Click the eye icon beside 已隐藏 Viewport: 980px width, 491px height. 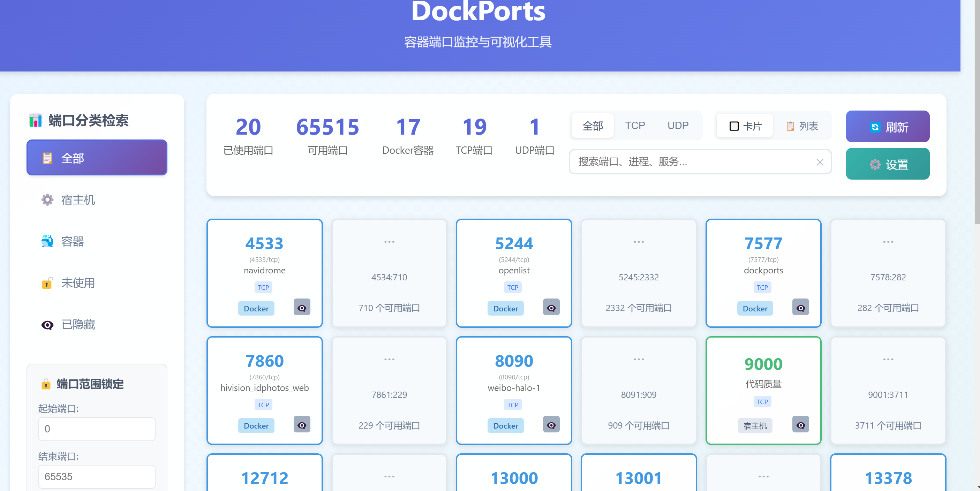coord(47,324)
